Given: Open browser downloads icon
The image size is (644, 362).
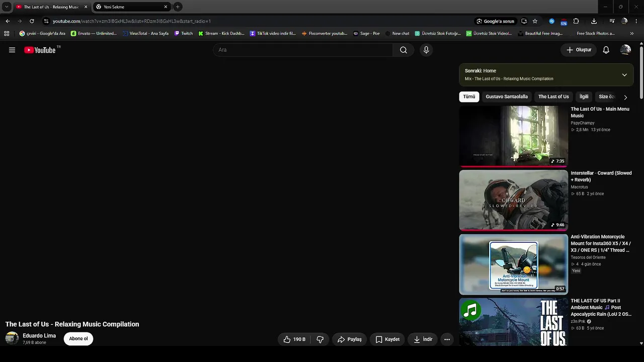Looking at the screenshot, I should point(594,21).
